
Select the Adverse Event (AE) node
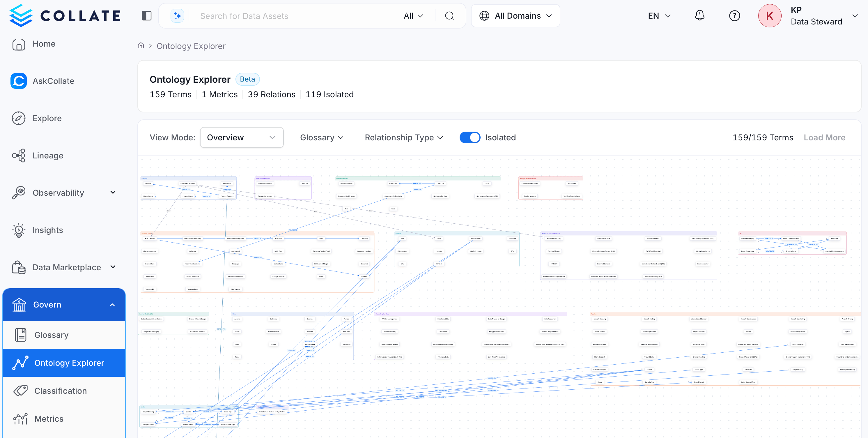click(554, 239)
